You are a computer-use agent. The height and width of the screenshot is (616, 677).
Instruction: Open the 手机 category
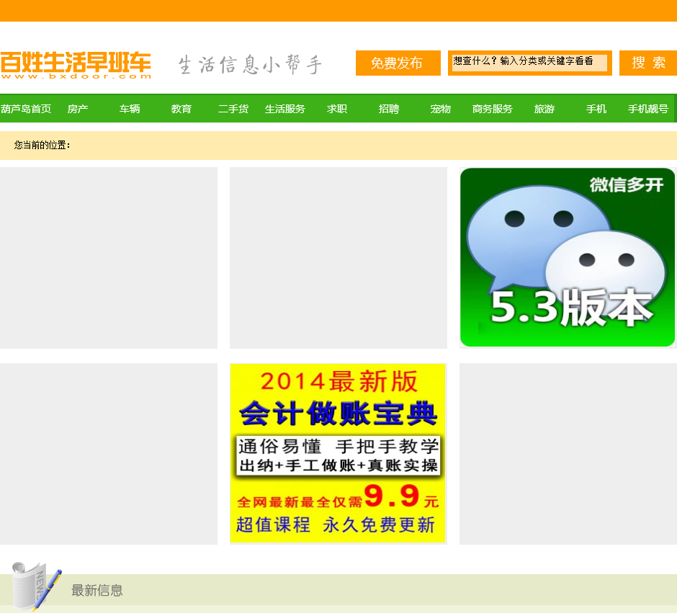pos(596,109)
